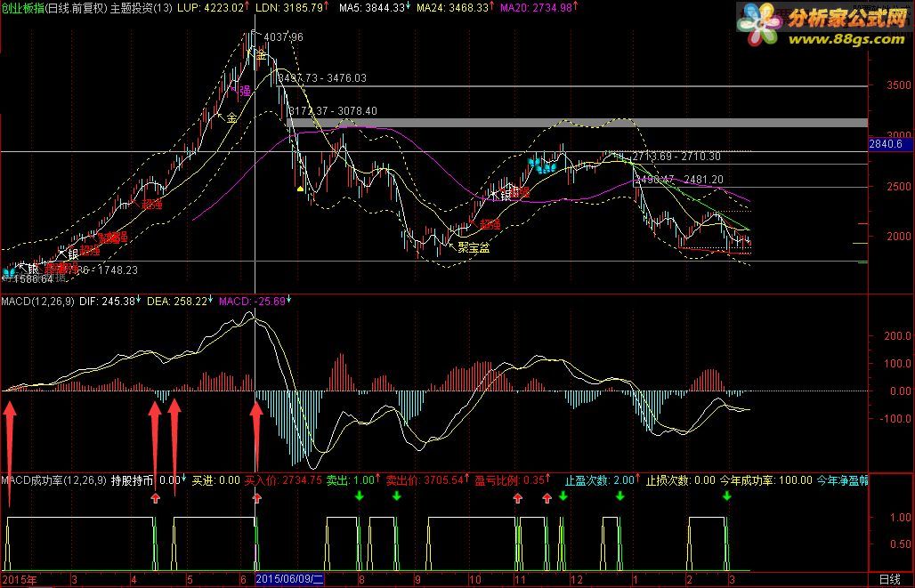Viewport: 915px width, 588px height.
Task: Click the MA5: 3844.33 readout
Action: point(373,8)
